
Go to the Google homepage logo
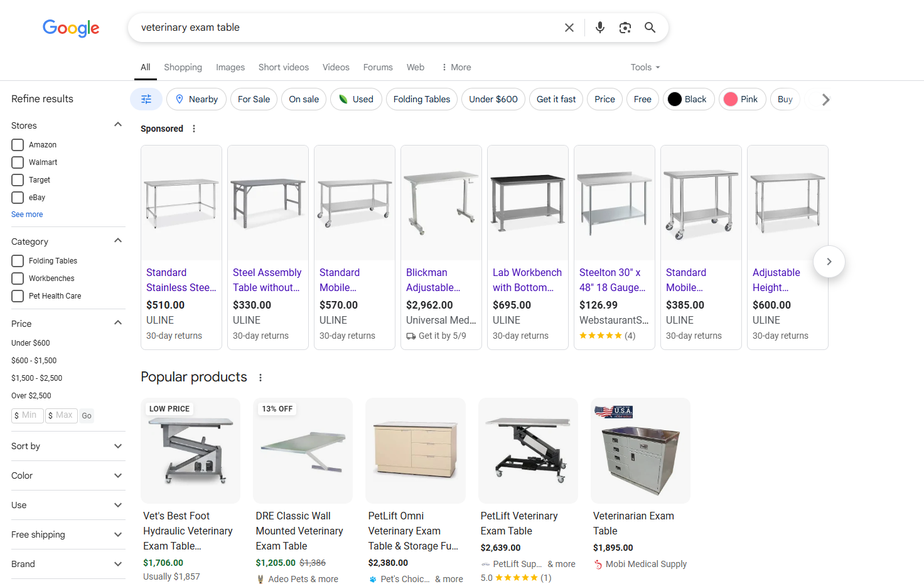coord(71,28)
